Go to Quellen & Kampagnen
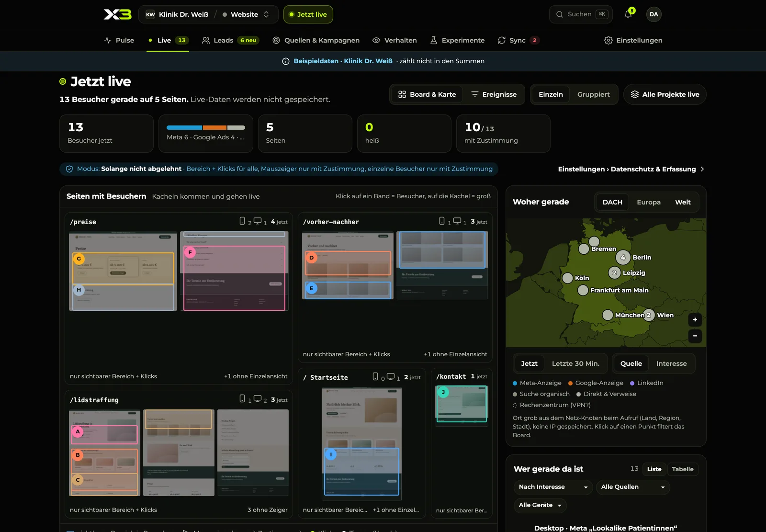Screen dimensions: 766x532 [316, 40]
